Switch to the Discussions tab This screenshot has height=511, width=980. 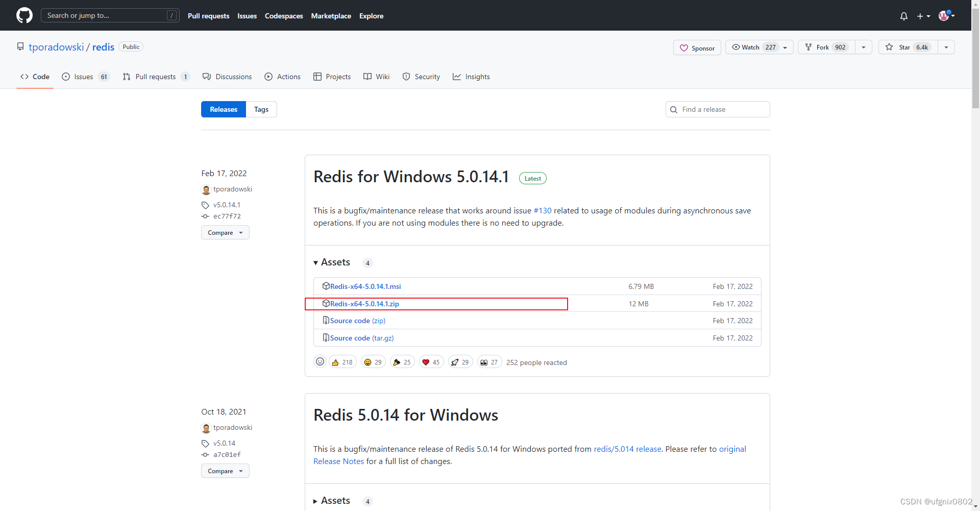(227, 77)
